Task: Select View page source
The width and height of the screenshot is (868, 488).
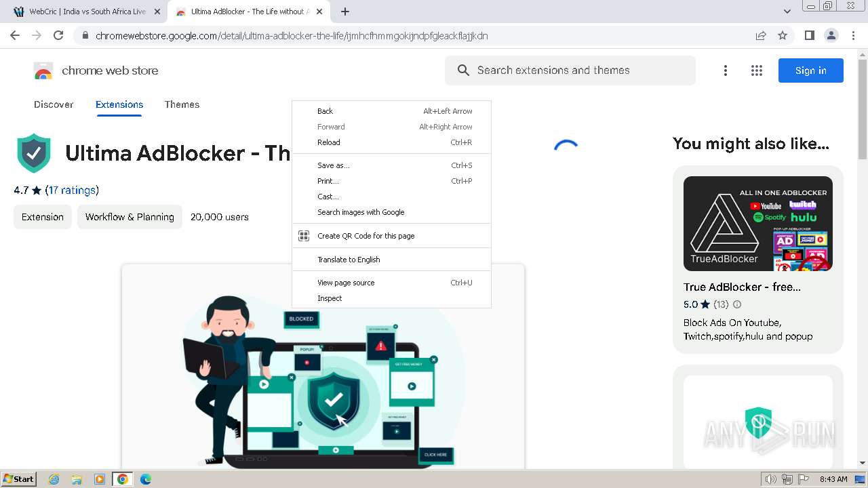Action: (391, 283)
